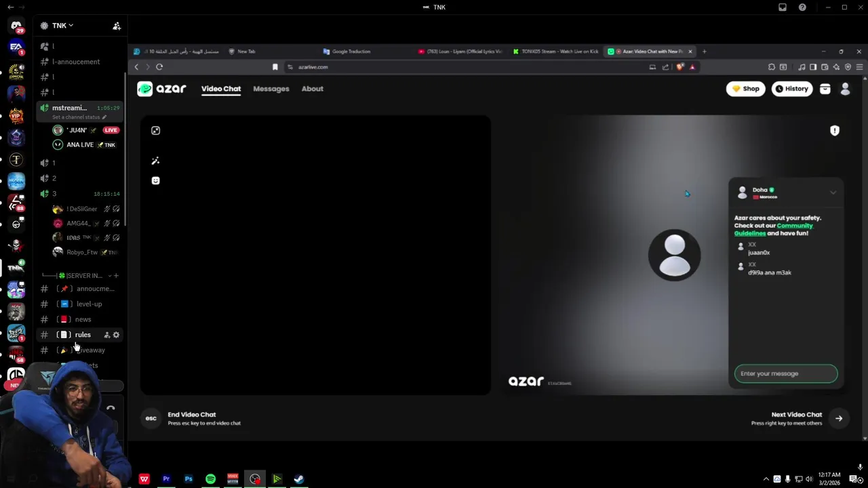
Task: Open the browser hamburger menu
Action: [859, 67]
